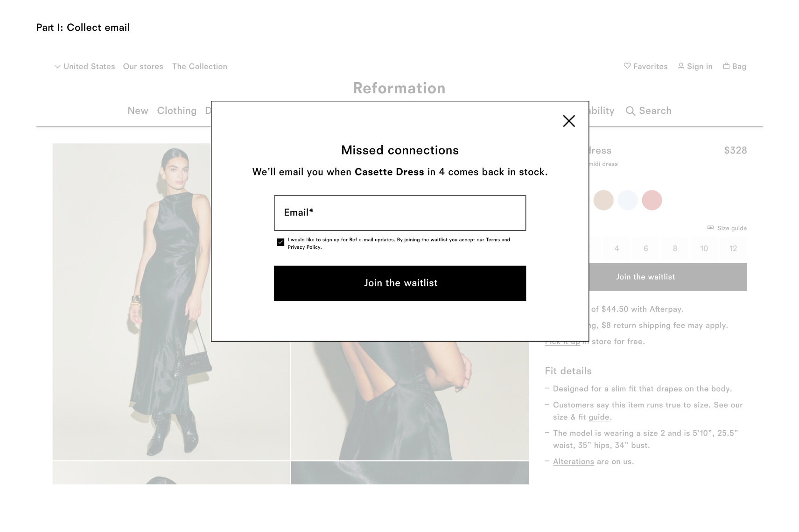Open the size & fit guide link
The width and height of the screenshot is (799, 532).
(x=599, y=417)
